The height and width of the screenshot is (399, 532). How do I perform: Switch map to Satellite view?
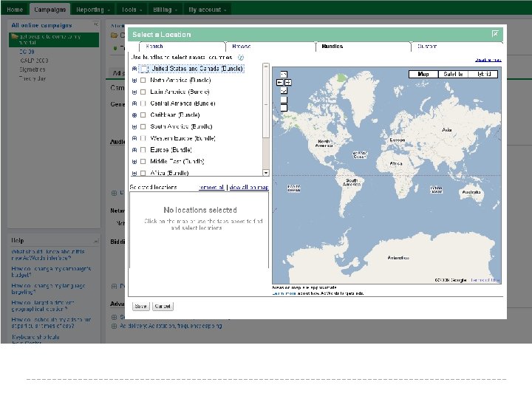coord(453,74)
